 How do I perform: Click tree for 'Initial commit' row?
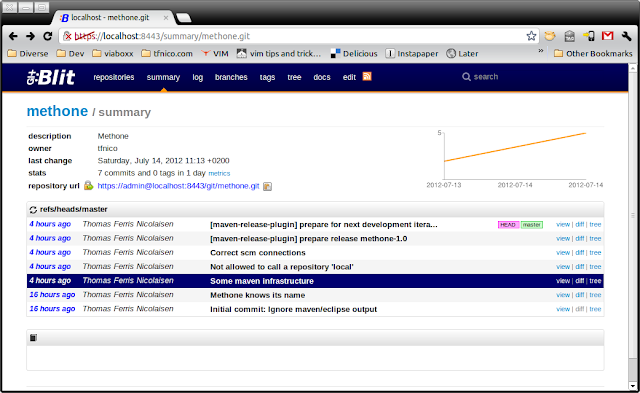point(595,309)
